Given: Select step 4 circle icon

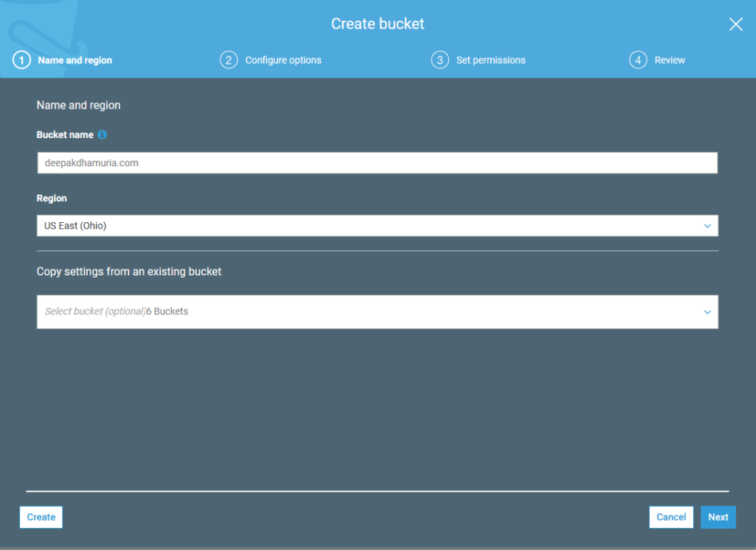Looking at the screenshot, I should [638, 61].
